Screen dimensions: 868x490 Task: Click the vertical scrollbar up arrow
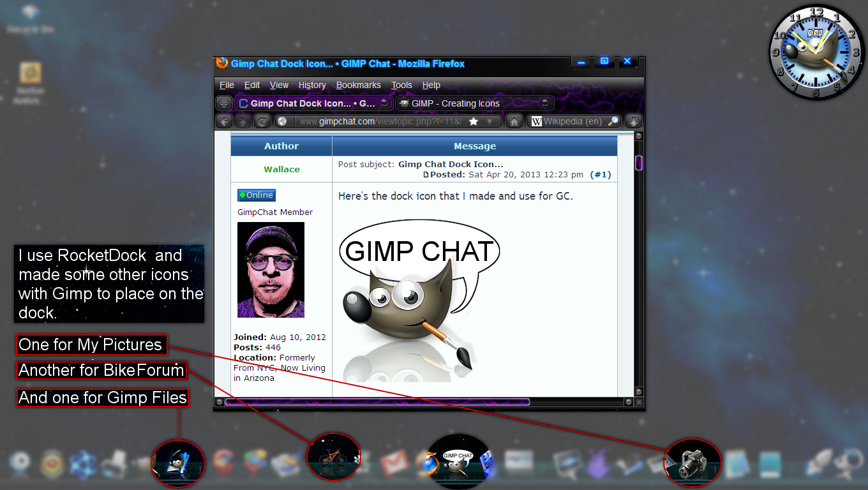(x=639, y=136)
